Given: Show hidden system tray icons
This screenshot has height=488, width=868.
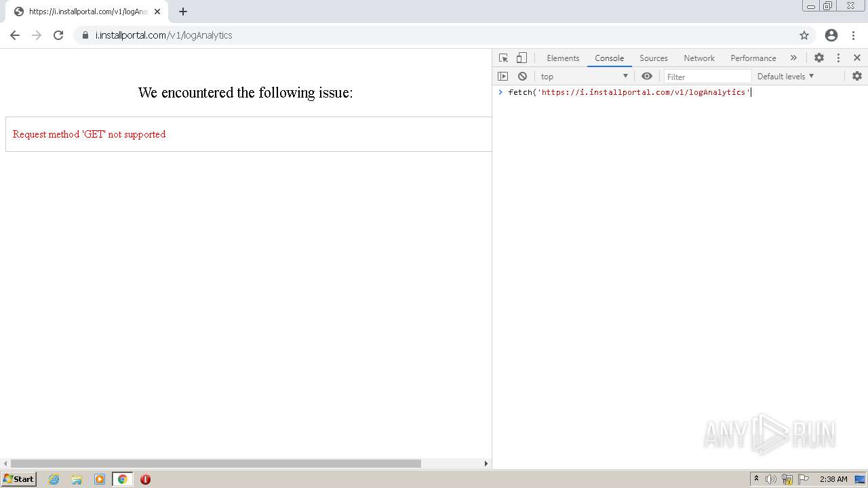Looking at the screenshot, I should [756, 479].
